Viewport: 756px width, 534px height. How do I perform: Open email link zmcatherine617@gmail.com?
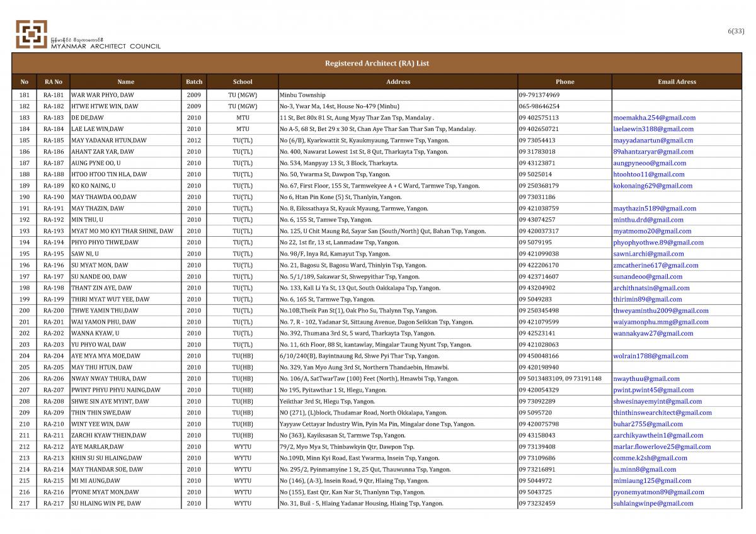(655, 265)
